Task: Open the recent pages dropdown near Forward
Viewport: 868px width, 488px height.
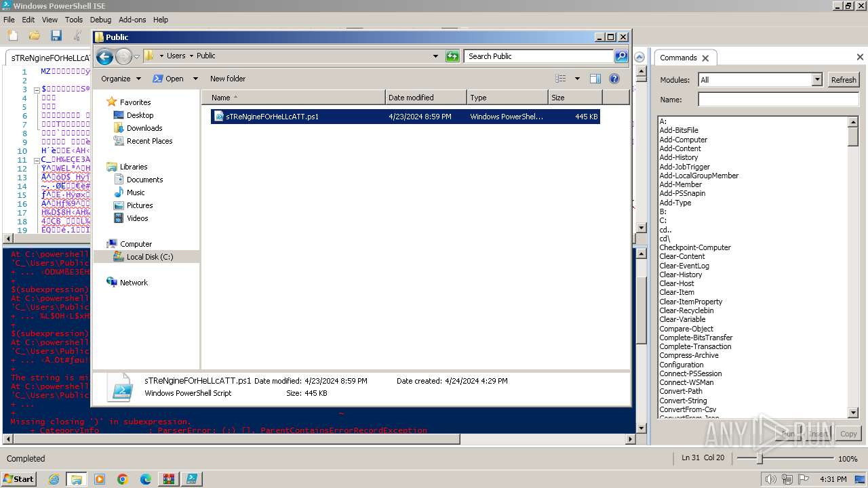Action: coord(137,56)
